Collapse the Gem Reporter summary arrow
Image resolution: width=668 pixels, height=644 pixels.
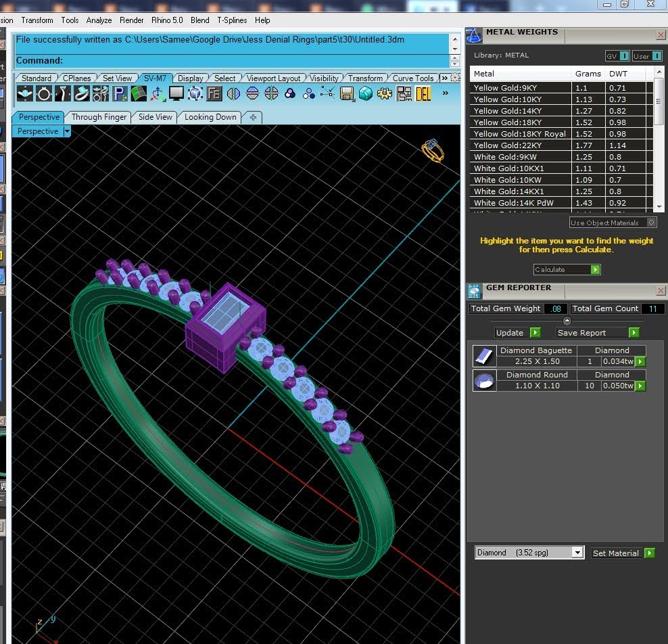coord(567,321)
